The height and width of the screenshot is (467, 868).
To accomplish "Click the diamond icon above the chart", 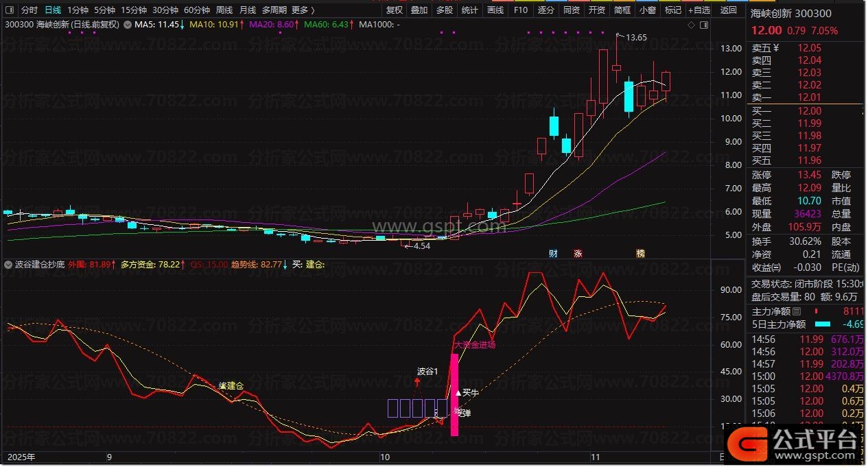I will coord(692,25).
